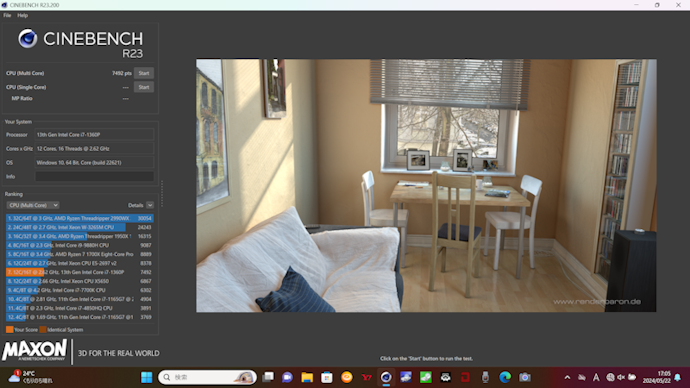Click the taskbar search box

pyautogui.click(x=207, y=377)
